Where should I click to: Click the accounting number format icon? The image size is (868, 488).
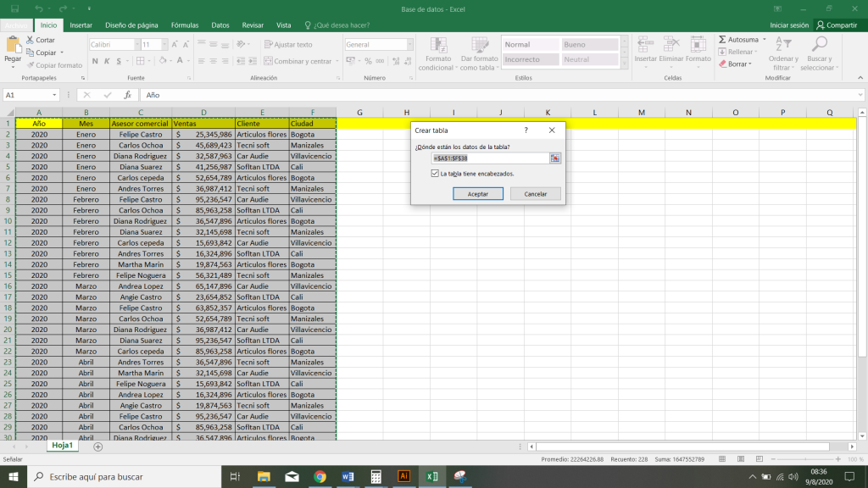tap(350, 61)
